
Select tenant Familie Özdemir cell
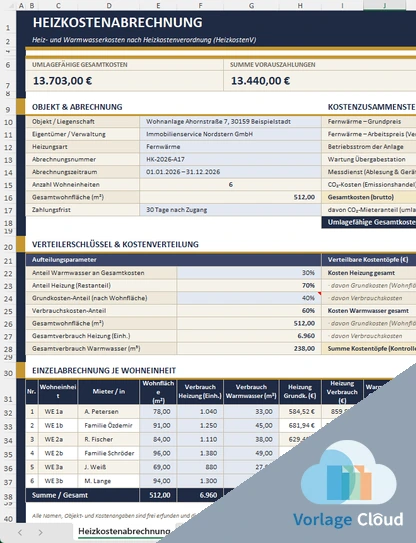109,425
